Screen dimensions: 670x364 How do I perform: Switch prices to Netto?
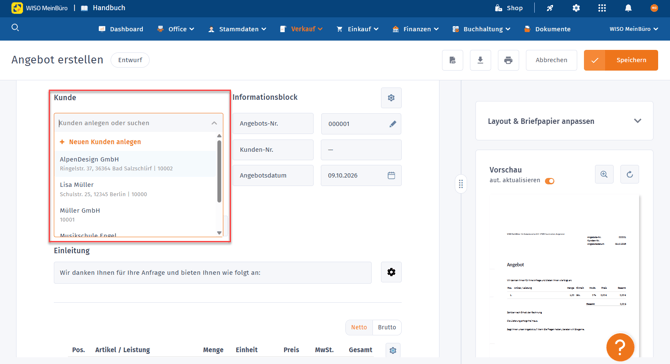pos(359,327)
